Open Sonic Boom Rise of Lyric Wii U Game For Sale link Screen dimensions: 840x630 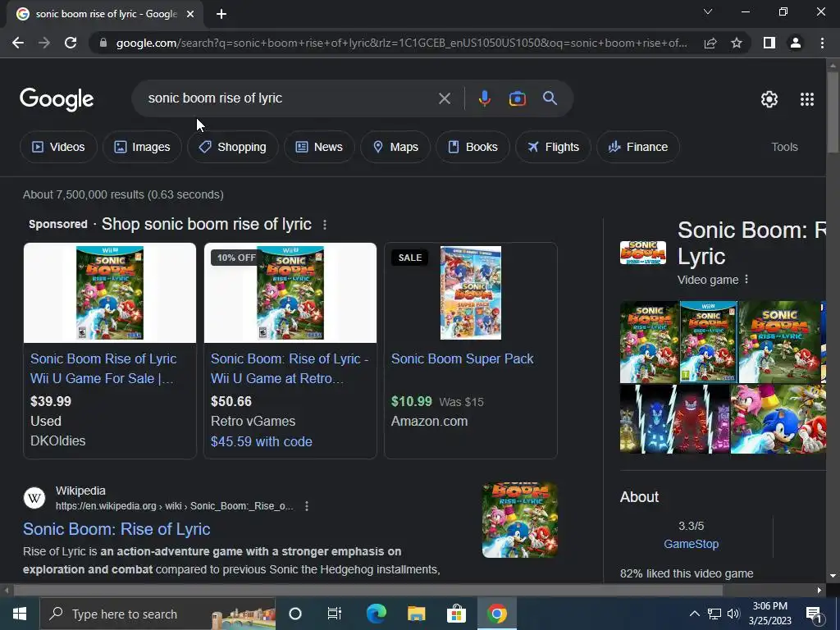click(103, 368)
